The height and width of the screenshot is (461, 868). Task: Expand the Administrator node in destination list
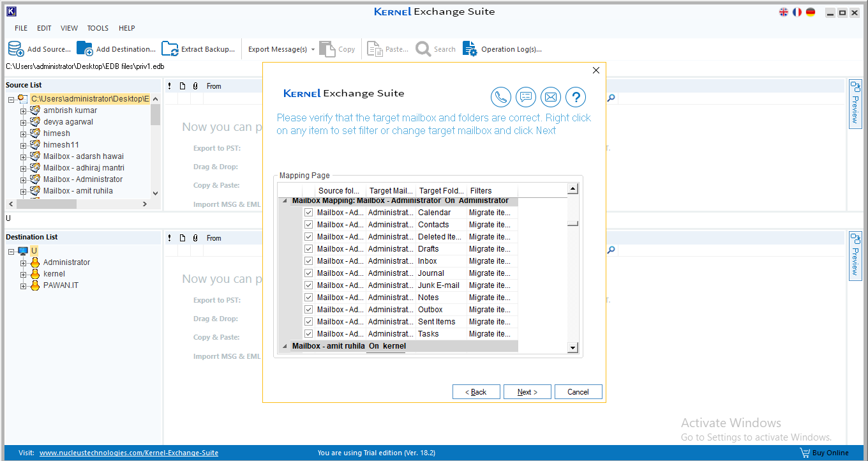click(x=24, y=263)
